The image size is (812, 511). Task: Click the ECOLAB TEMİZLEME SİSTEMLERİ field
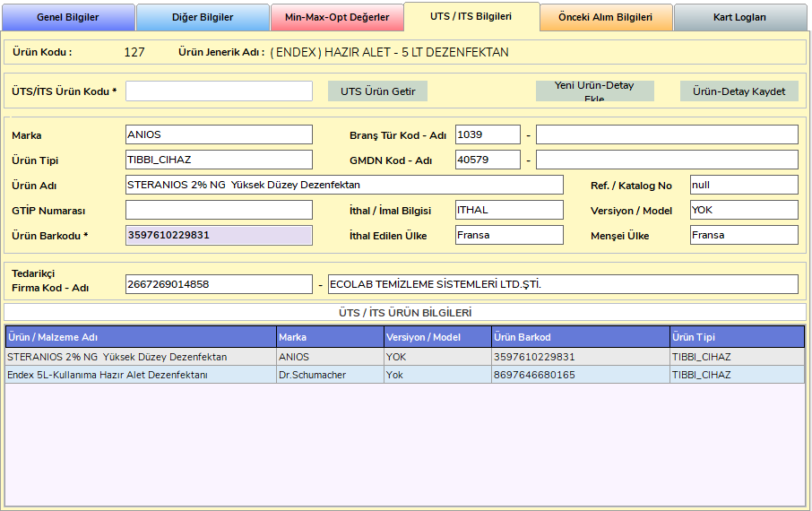click(563, 284)
